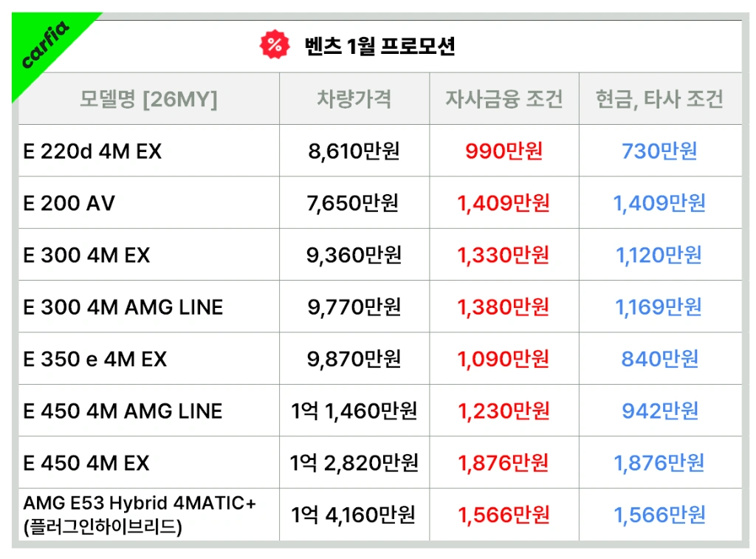
Task: Click the red 1,330만원 value
Action: (504, 256)
